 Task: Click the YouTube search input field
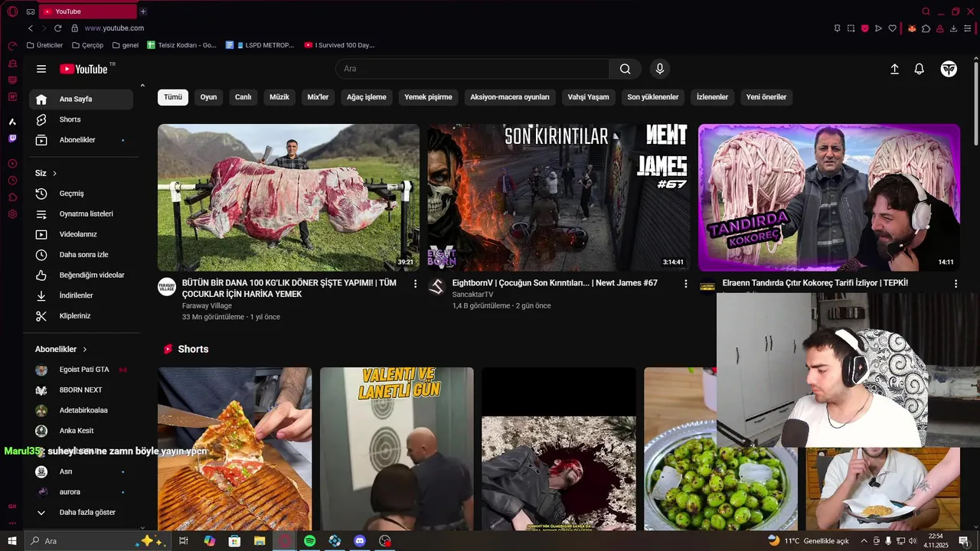pos(472,69)
